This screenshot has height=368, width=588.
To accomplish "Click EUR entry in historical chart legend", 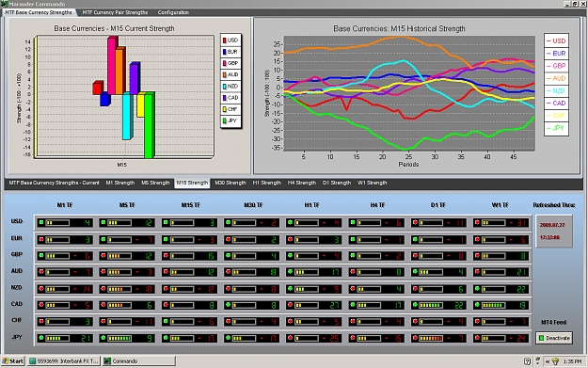I will [557, 54].
